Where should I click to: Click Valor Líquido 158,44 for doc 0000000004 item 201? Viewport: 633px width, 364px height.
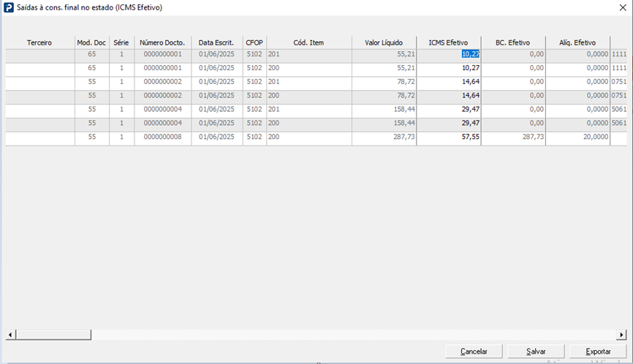pos(384,110)
